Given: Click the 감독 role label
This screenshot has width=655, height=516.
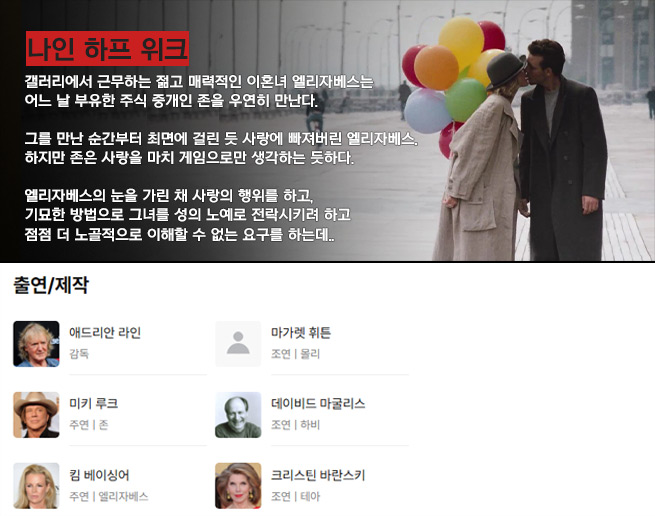Looking at the screenshot, I should 79,354.
